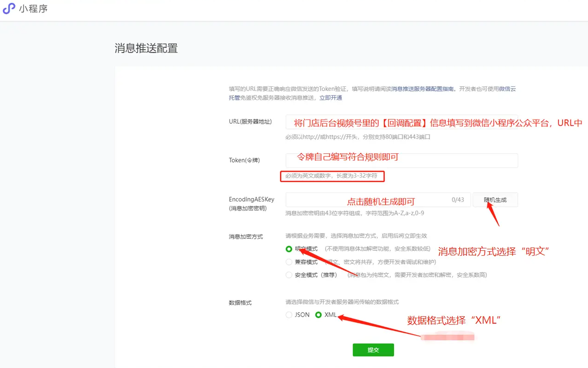Screen dimensions: 588x368
Task: Select JSON data format radio
Action: coord(289,315)
